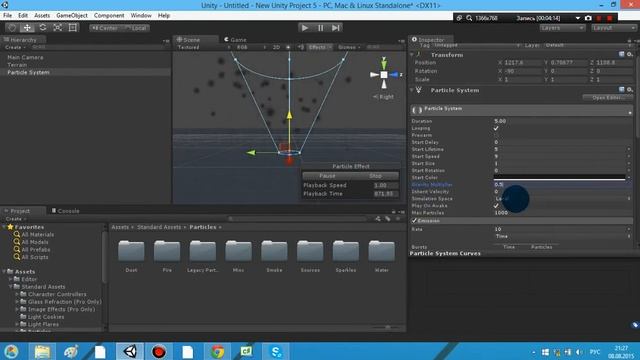Screen dimensions: 640x360
Task: Select All Materials favorite search
Action: point(37,235)
